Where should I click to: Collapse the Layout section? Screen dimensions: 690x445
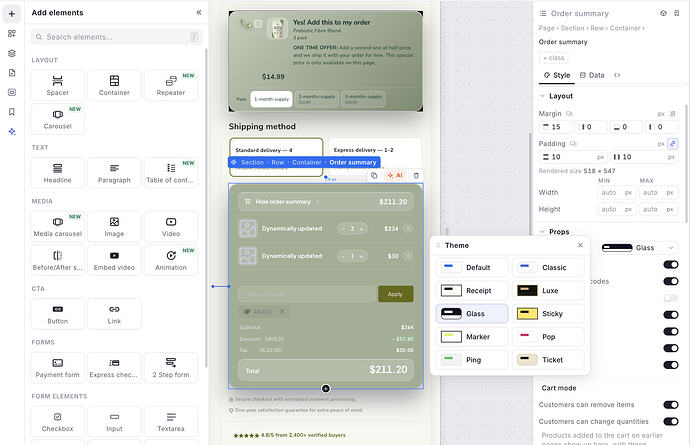click(x=542, y=96)
